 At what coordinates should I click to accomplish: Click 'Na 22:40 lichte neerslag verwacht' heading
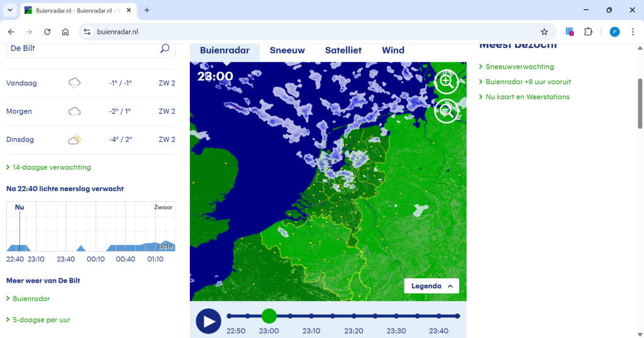[65, 188]
